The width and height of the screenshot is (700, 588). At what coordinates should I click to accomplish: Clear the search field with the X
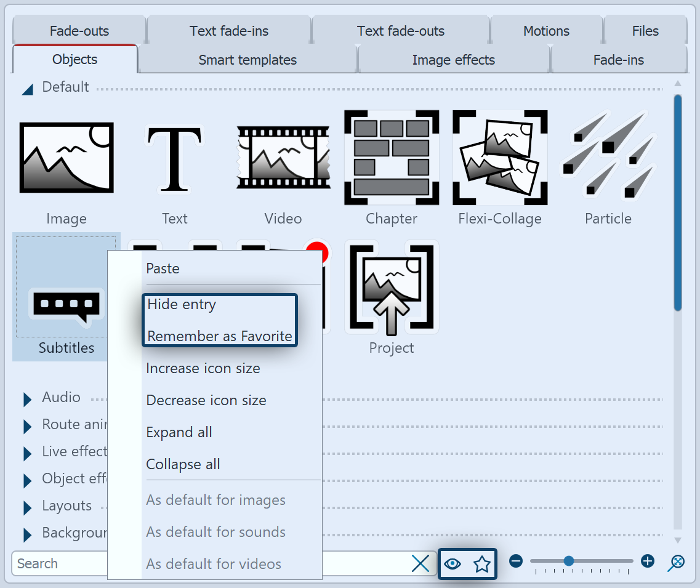tap(420, 563)
